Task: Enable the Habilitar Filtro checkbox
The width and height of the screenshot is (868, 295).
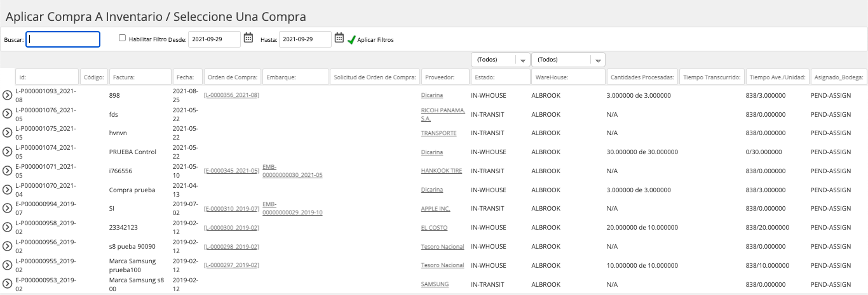Action: point(123,38)
